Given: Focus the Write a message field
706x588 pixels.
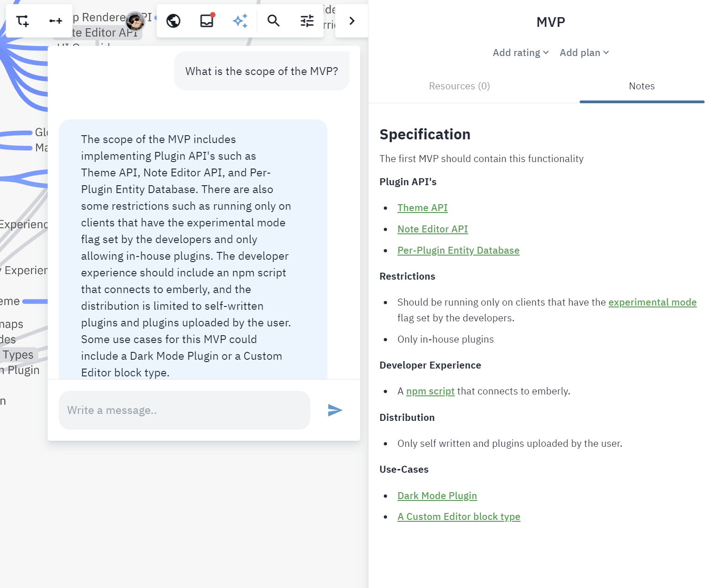Looking at the screenshot, I should click(x=184, y=410).
